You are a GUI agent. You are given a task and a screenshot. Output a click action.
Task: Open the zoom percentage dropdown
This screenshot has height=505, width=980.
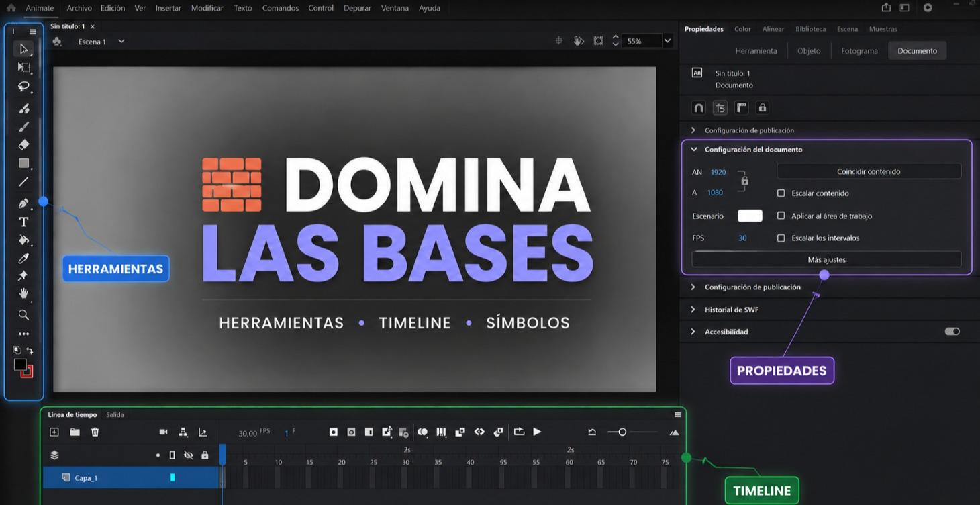tap(667, 41)
